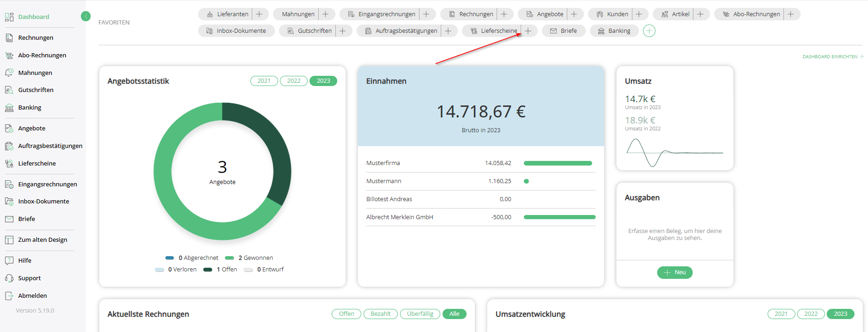
Task: Show Alle in Aktuellste Rechnungen
Action: click(455, 314)
